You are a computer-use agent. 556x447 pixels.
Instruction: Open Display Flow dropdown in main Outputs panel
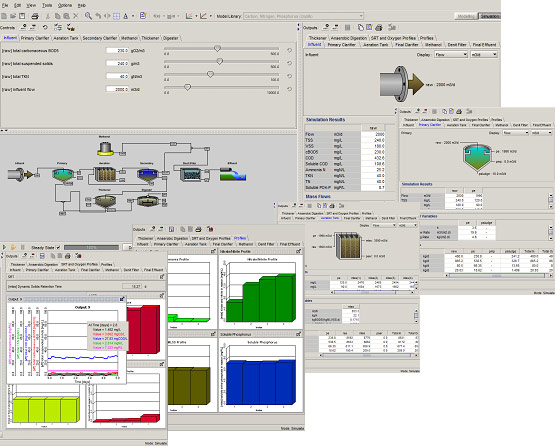(x=451, y=55)
